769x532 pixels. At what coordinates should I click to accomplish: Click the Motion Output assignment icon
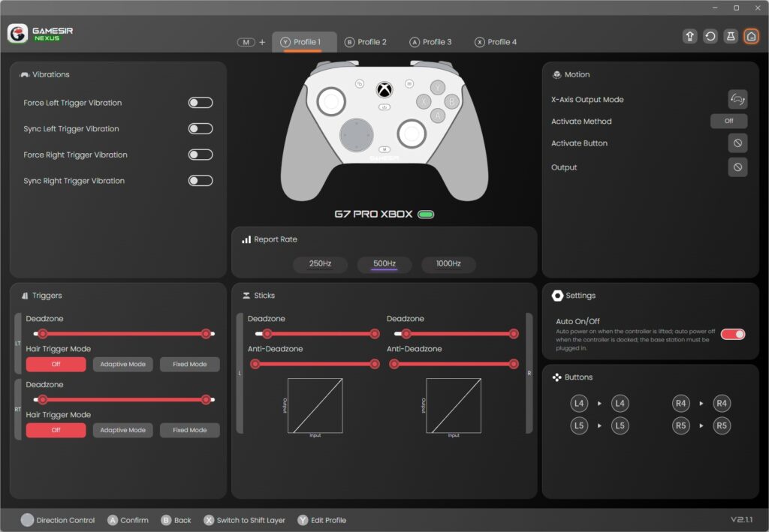click(737, 167)
